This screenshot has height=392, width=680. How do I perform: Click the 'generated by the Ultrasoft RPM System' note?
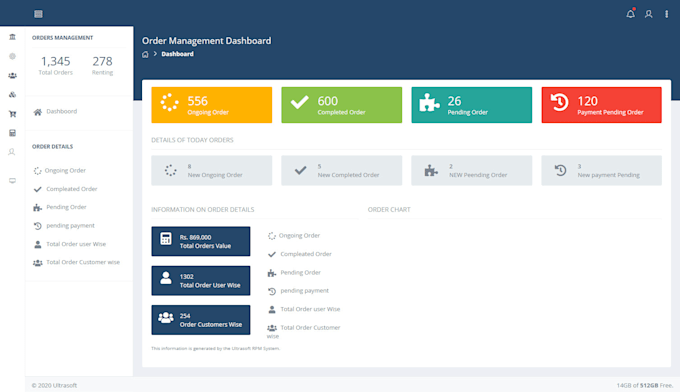pos(216,348)
